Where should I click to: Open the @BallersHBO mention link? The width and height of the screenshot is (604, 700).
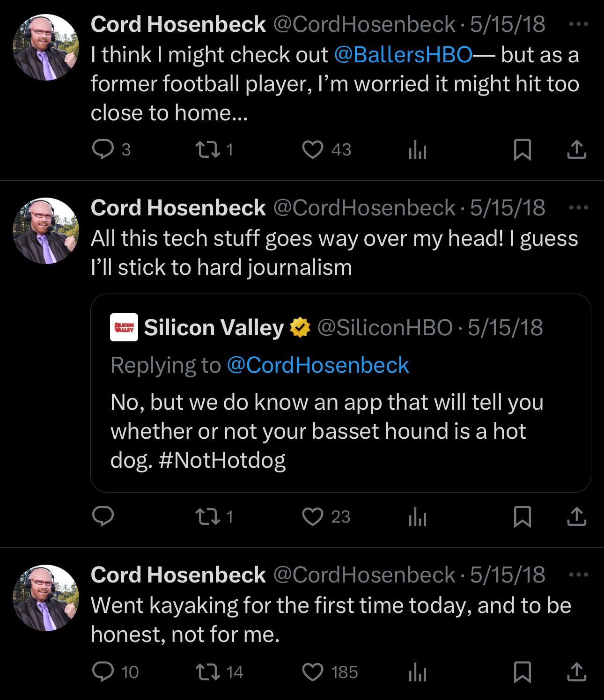point(403,55)
